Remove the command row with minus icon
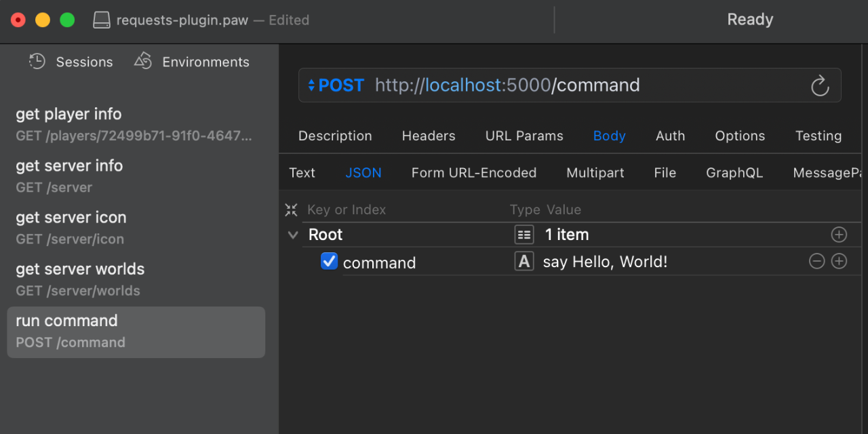The width and height of the screenshot is (868, 434). (816, 262)
